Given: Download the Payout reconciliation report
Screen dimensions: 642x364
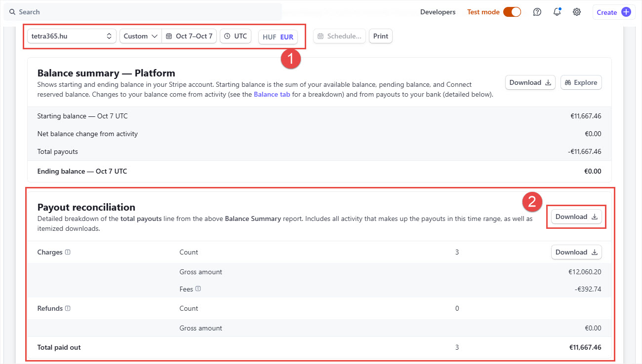Looking at the screenshot, I should coord(576,217).
